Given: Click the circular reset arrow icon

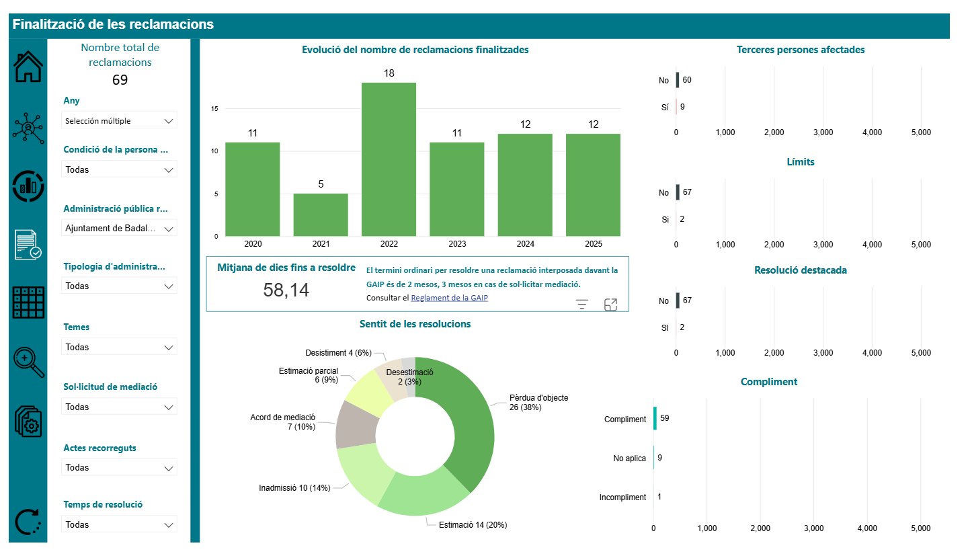Looking at the screenshot, I should click(x=28, y=522).
